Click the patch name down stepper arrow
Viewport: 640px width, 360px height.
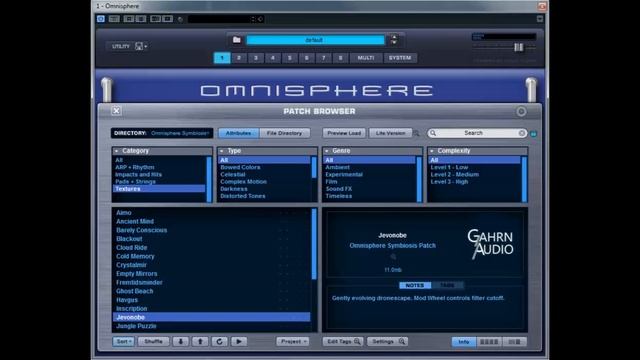tap(394, 42)
